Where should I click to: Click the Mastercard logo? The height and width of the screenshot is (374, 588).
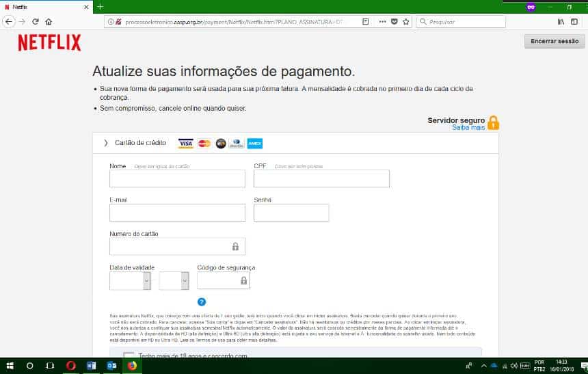pos(204,144)
